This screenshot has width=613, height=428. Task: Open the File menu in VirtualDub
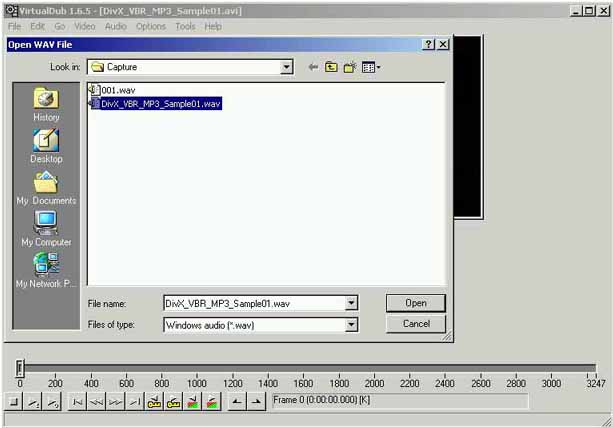pos(14,27)
